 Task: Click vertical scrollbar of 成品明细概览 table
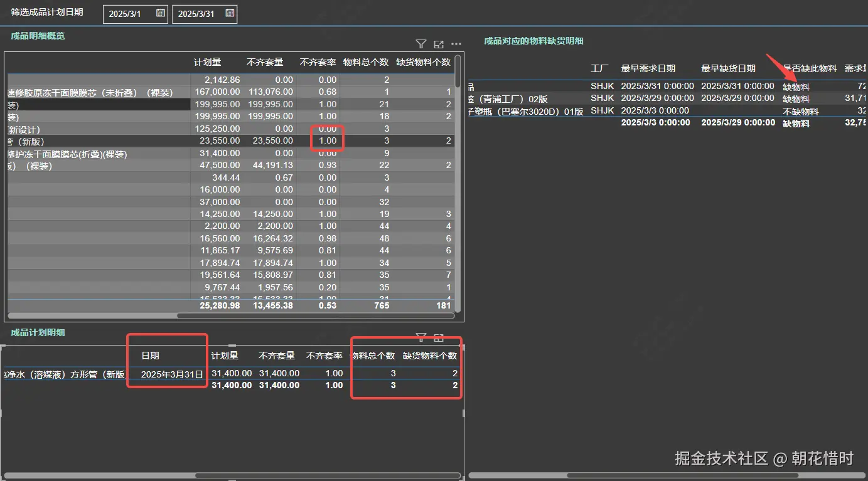coord(458,70)
